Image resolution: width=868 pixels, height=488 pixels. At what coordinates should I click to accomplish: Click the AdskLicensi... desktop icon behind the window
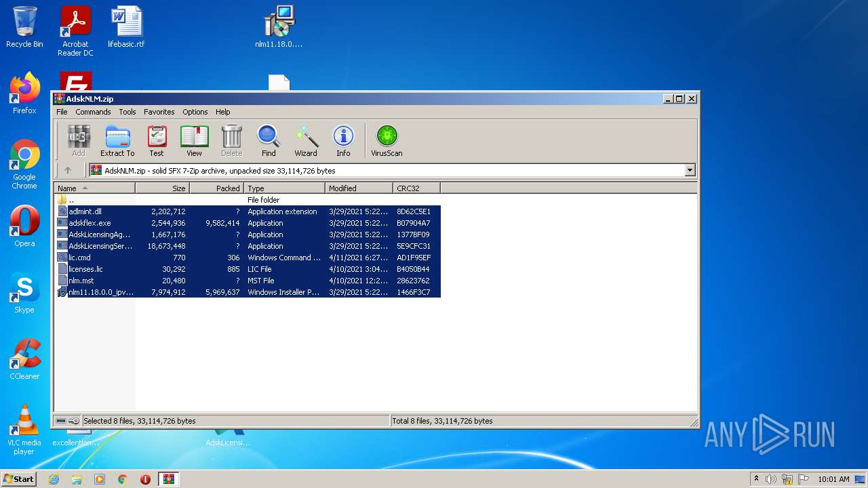tap(228, 438)
